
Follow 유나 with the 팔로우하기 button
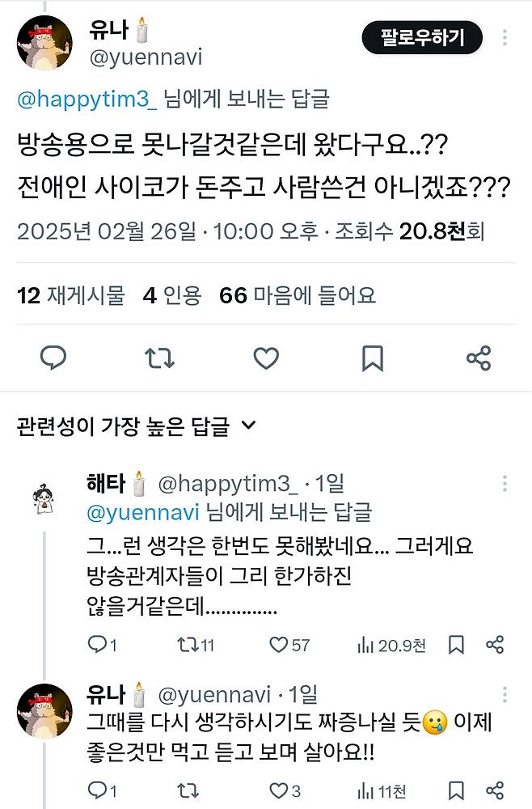pos(422,38)
